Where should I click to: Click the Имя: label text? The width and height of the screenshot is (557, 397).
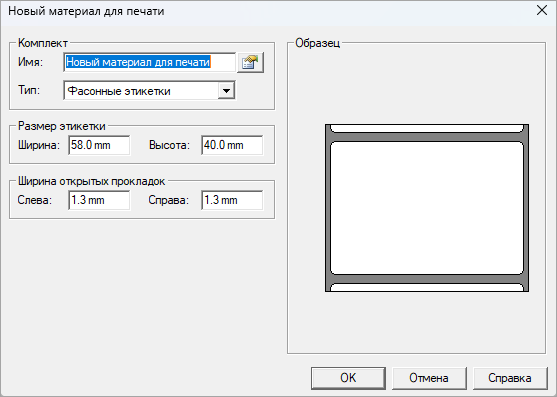pyautogui.click(x=31, y=62)
